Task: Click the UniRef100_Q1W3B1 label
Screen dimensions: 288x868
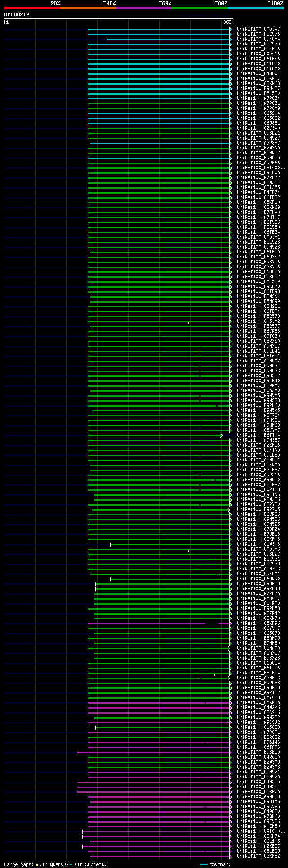Action: (258, 183)
